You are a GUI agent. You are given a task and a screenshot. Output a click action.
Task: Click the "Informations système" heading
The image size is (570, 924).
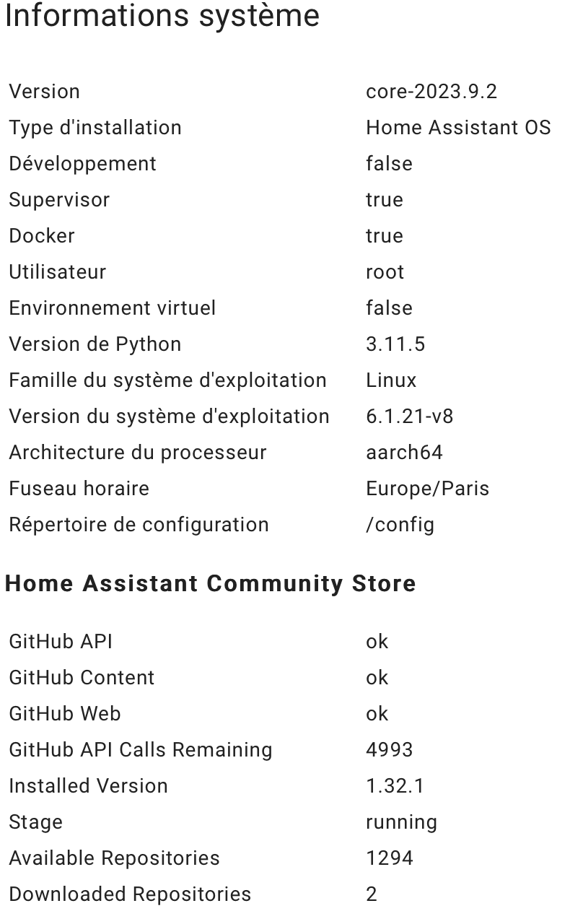coord(162,16)
